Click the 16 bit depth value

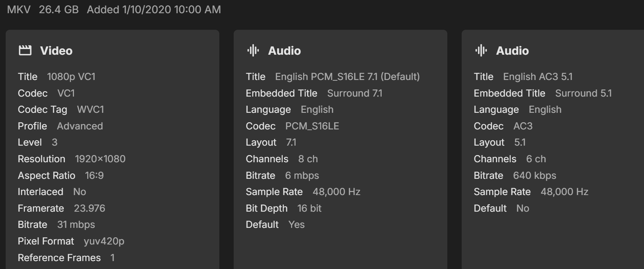[x=309, y=208]
